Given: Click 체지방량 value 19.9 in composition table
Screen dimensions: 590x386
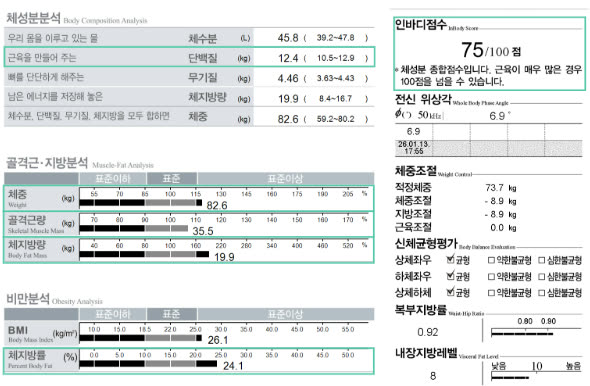Looking at the screenshot, I should [288, 99].
